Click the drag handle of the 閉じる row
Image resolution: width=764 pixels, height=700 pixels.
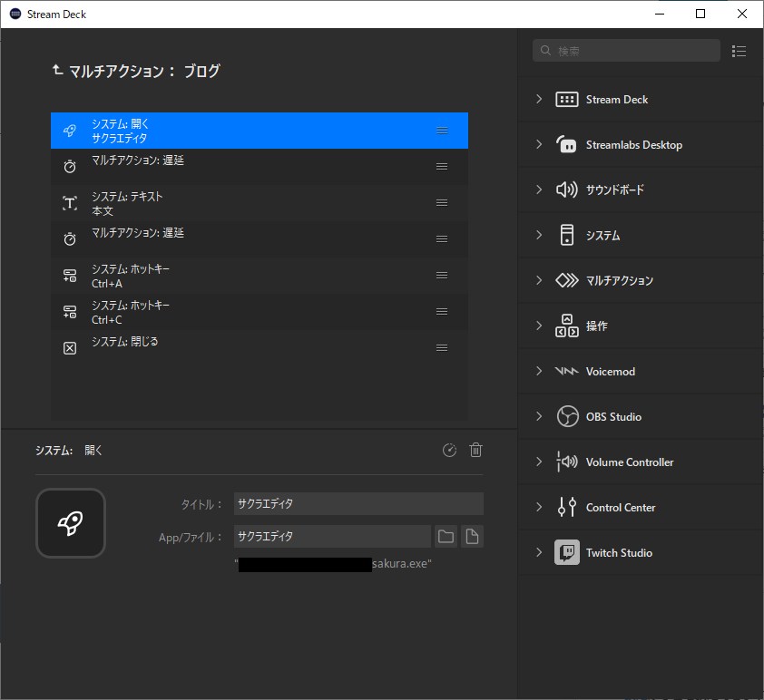pyautogui.click(x=442, y=348)
